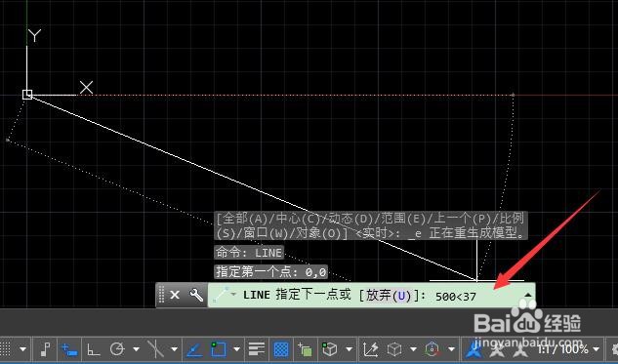Image resolution: width=618 pixels, height=364 pixels.
Task: Toggle Lineweight display icon
Action: [257, 349]
